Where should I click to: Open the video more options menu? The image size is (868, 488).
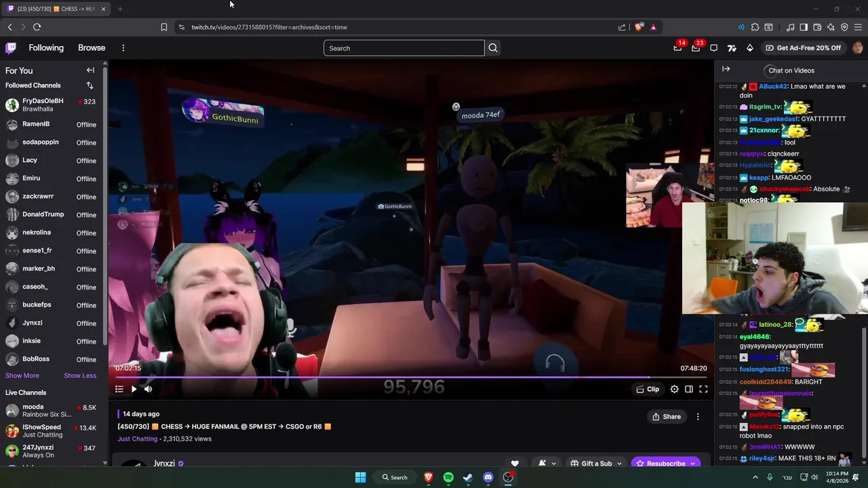tap(698, 417)
